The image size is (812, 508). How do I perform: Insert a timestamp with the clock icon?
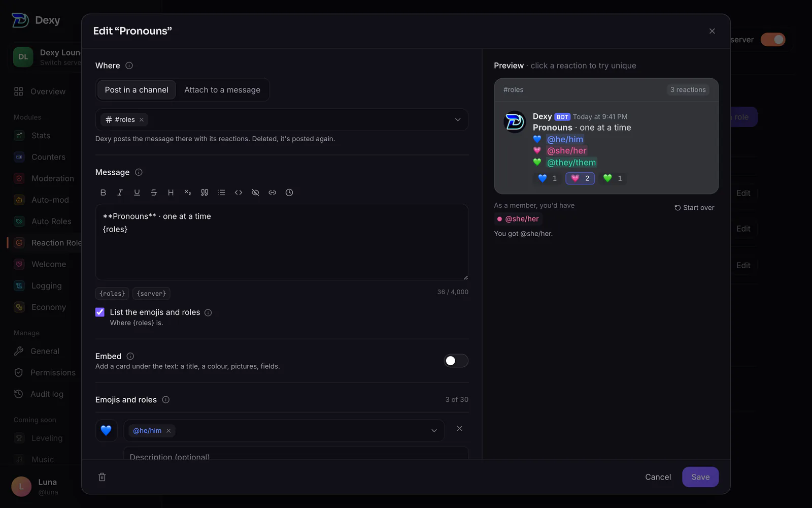[x=289, y=193]
